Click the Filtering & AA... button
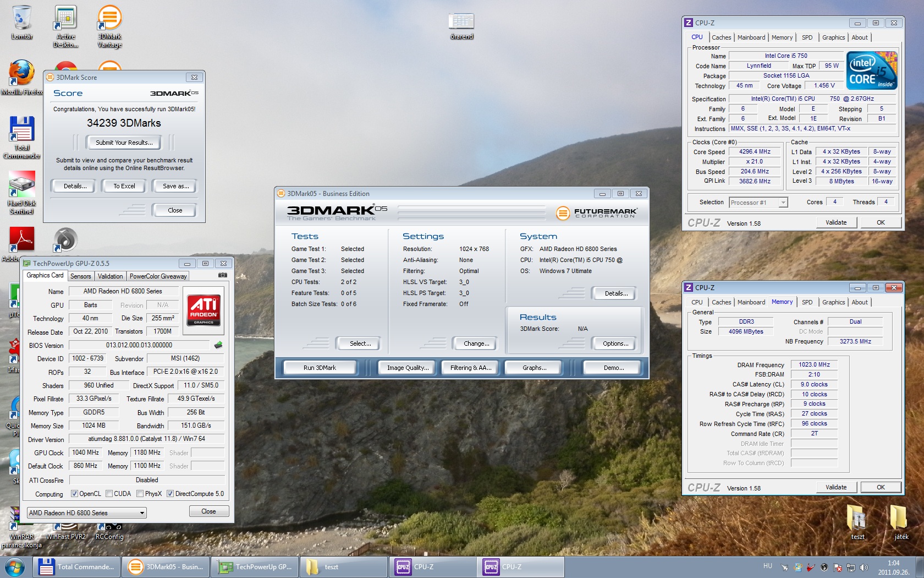The height and width of the screenshot is (578, 924). tap(471, 368)
